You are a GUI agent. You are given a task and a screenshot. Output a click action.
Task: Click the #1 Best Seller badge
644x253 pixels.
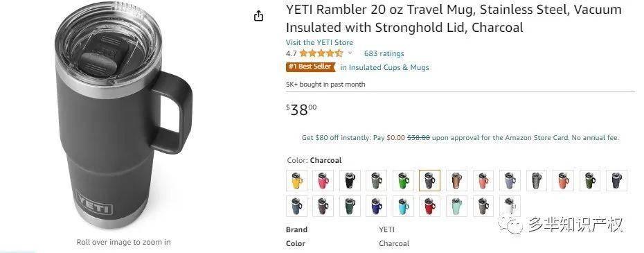click(310, 67)
